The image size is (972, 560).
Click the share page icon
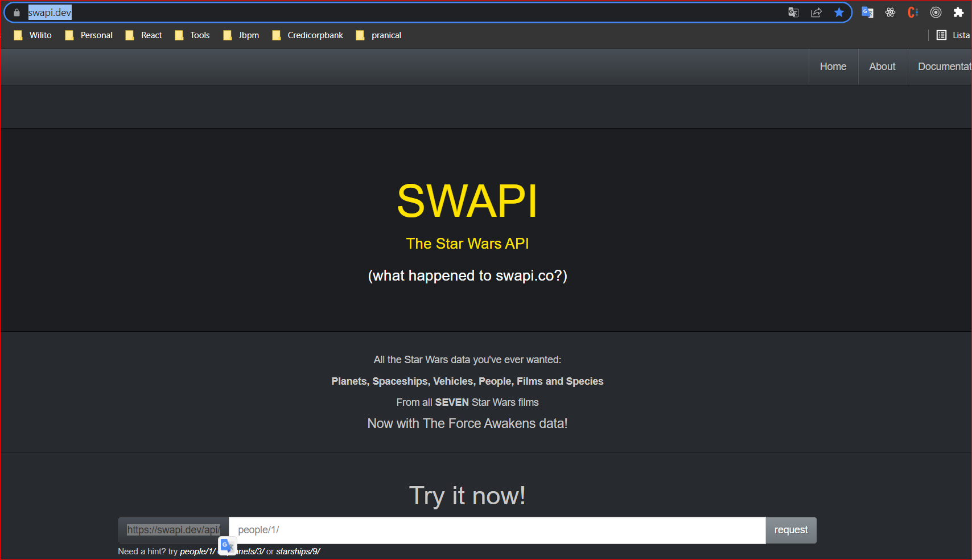pos(816,13)
